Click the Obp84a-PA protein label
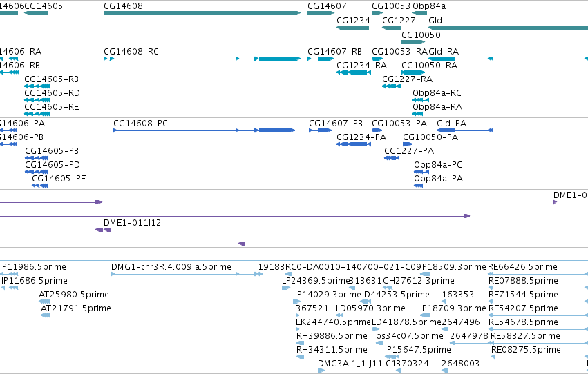Screen dimensions: 588x374 tap(438, 179)
